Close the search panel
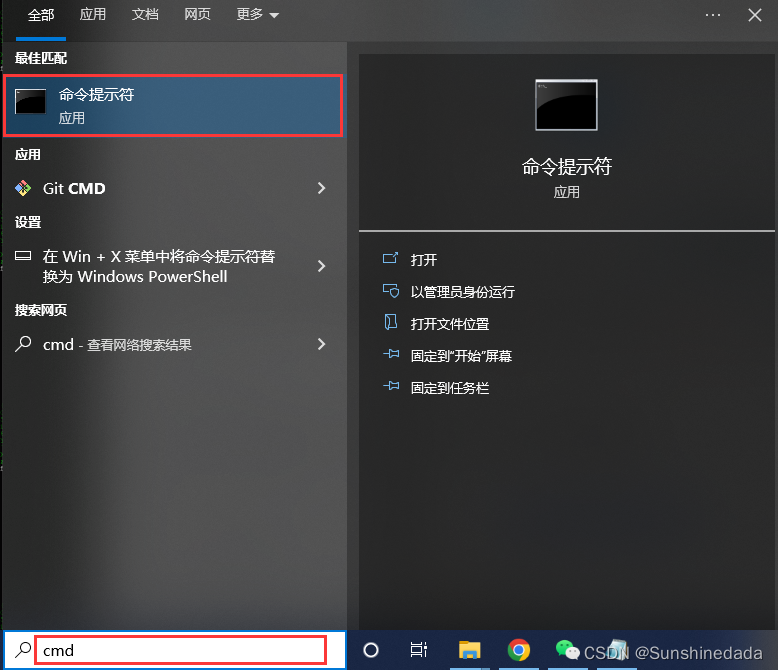This screenshot has width=778, height=670. 755,15
